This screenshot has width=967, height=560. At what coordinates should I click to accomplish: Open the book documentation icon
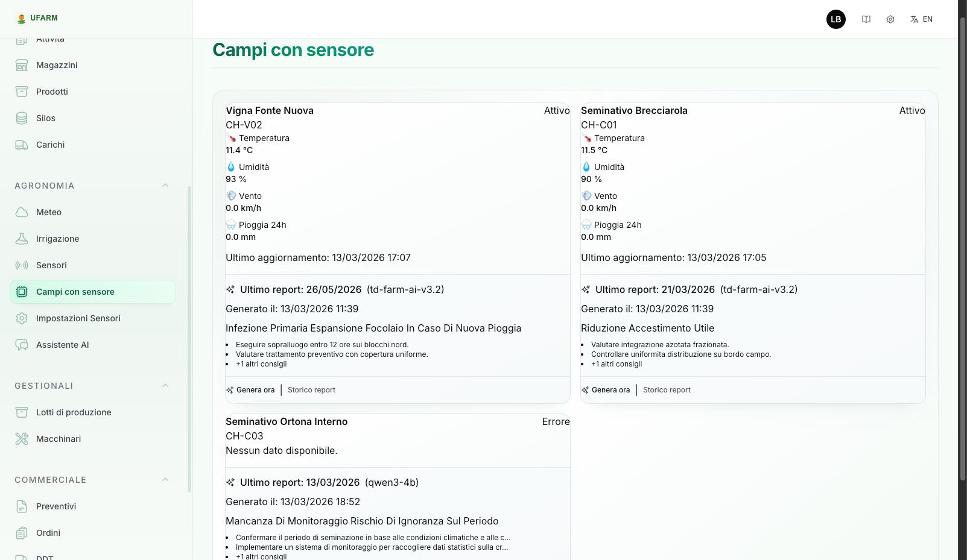click(866, 19)
